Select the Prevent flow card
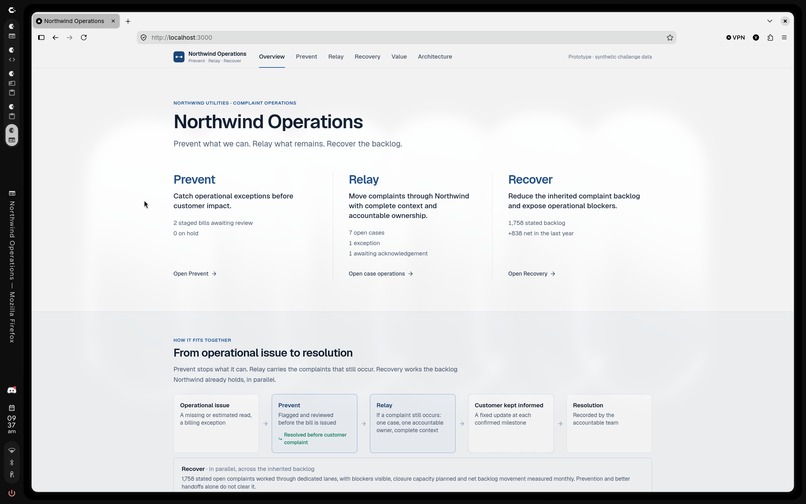Screen dimensions: 806x504 tap(315, 423)
